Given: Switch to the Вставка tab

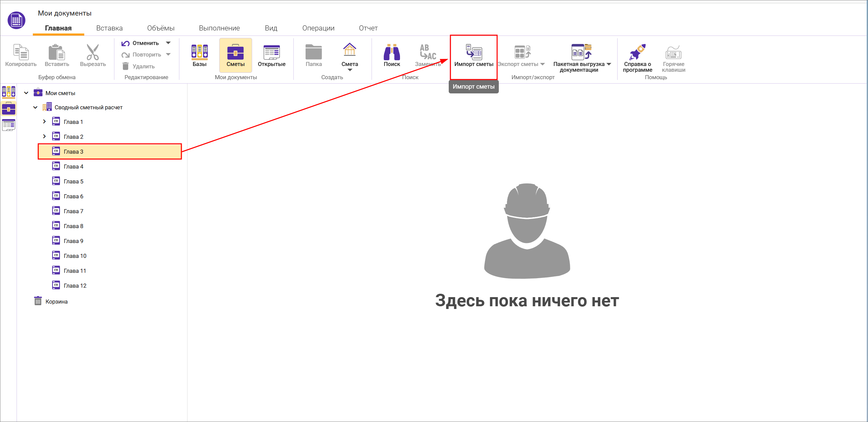Looking at the screenshot, I should coord(109,28).
